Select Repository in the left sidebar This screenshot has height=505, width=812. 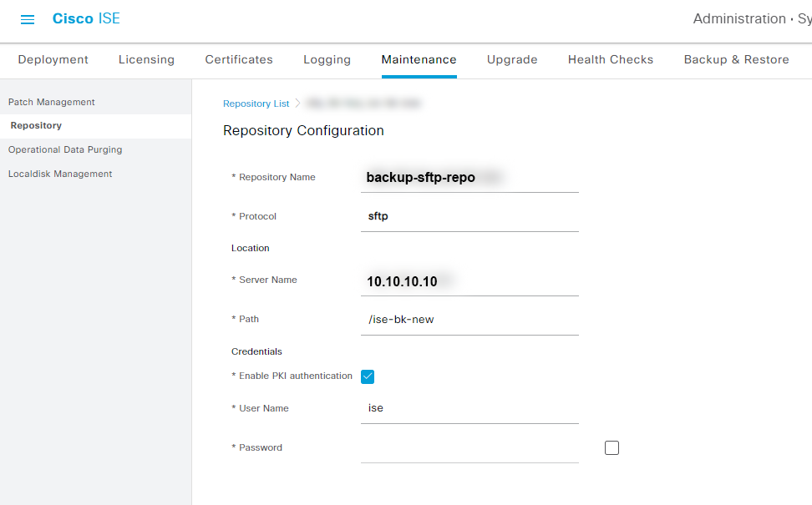(x=36, y=126)
